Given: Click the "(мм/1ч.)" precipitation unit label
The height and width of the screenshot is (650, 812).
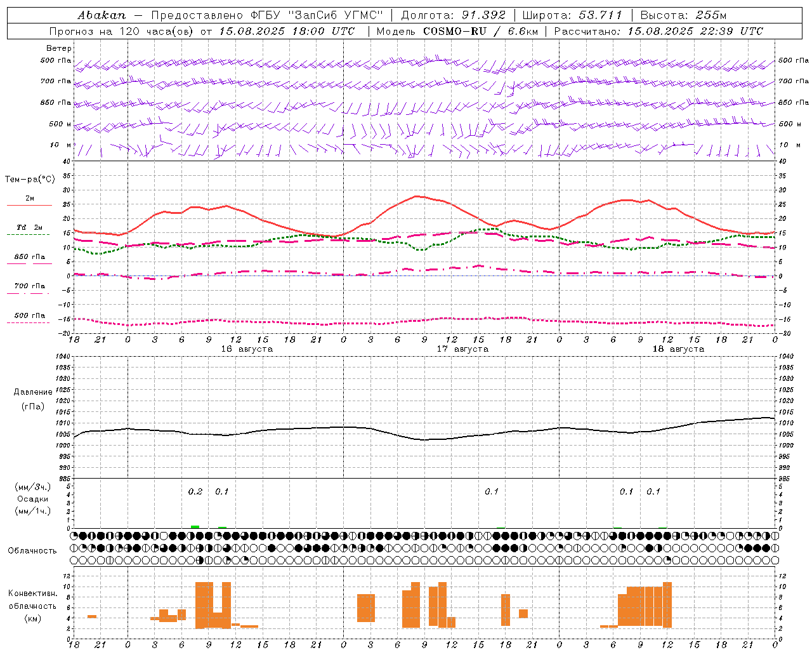Looking at the screenshot, I should tap(33, 511).
